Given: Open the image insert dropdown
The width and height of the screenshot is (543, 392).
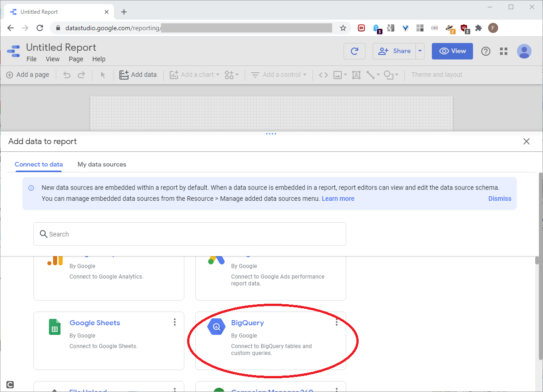Looking at the screenshot, I should [x=340, y=75].
